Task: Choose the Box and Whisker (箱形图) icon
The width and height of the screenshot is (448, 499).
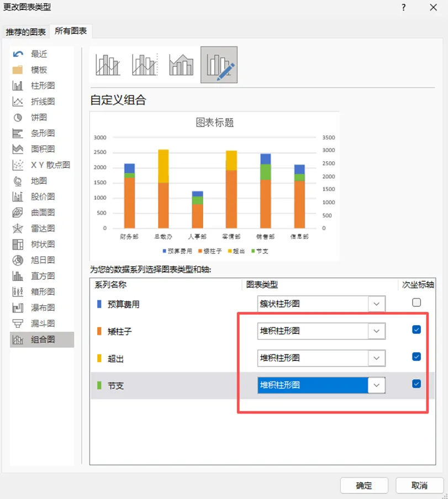Action: coord(18,292)
